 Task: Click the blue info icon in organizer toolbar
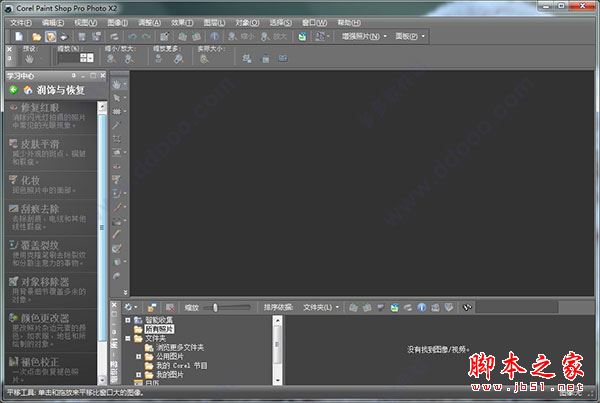coord(422,307)
